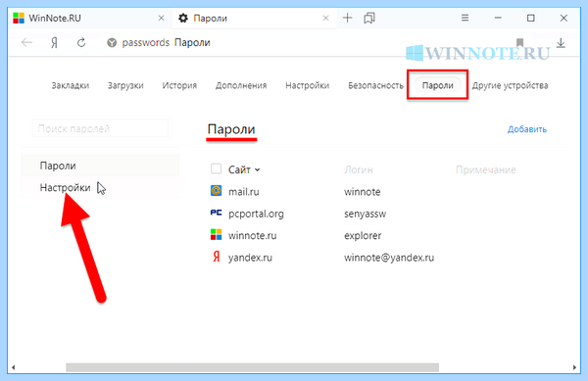
Task: Click the scrollbar left arrow
Action: coord(13,367)
